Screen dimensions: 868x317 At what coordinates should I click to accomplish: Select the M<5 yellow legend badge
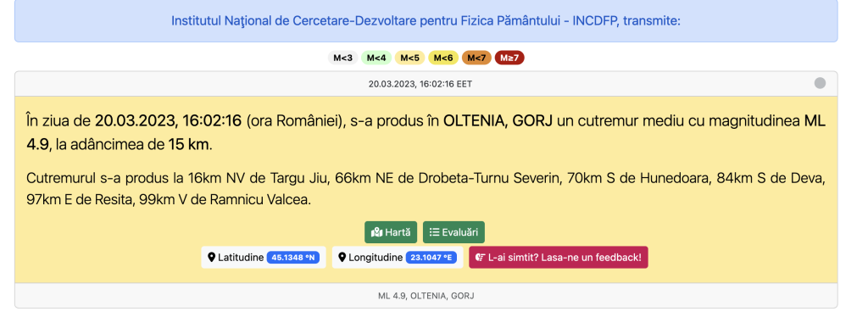click(409, 58)
